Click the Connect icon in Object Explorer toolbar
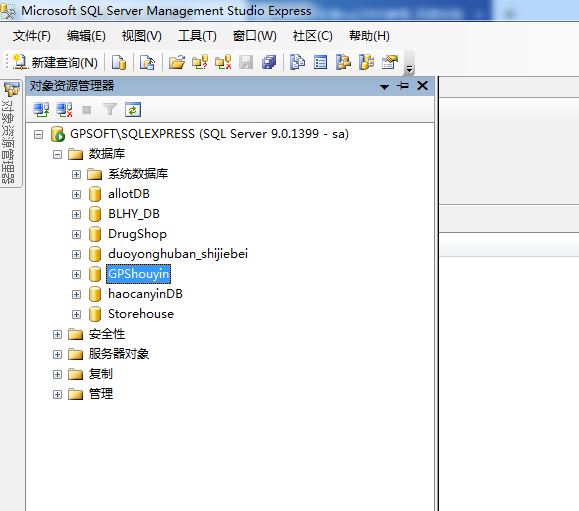Viewport: 579px width, 511px height. pos(41,110)
